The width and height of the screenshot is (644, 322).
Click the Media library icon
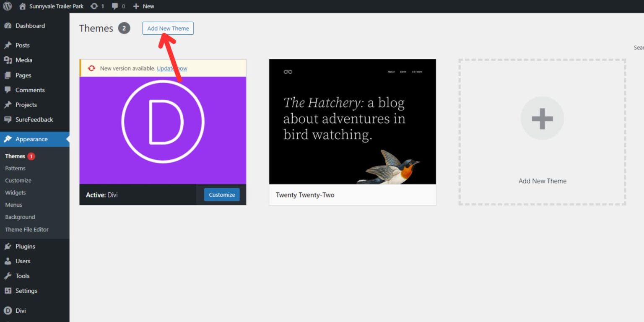tap(9, 60)
